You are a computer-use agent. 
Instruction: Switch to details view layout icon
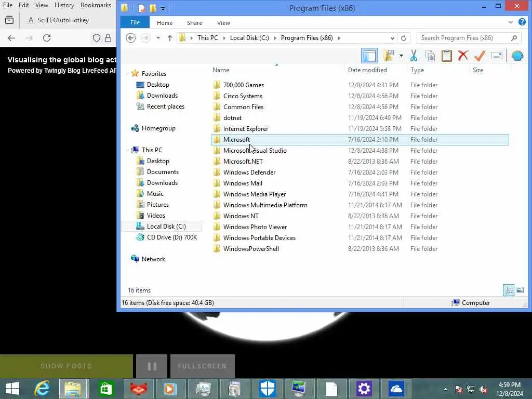coord(509,290)
